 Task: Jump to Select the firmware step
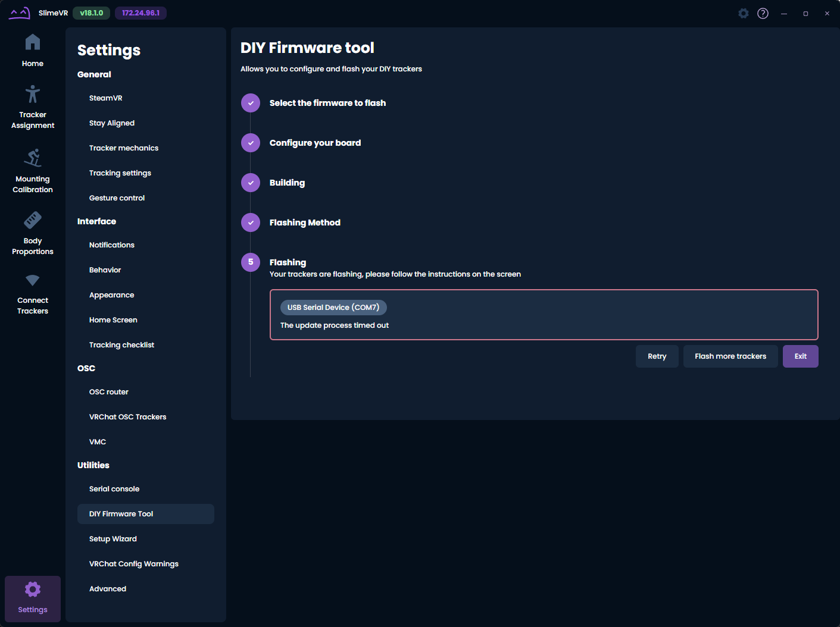tap(327, 103)
